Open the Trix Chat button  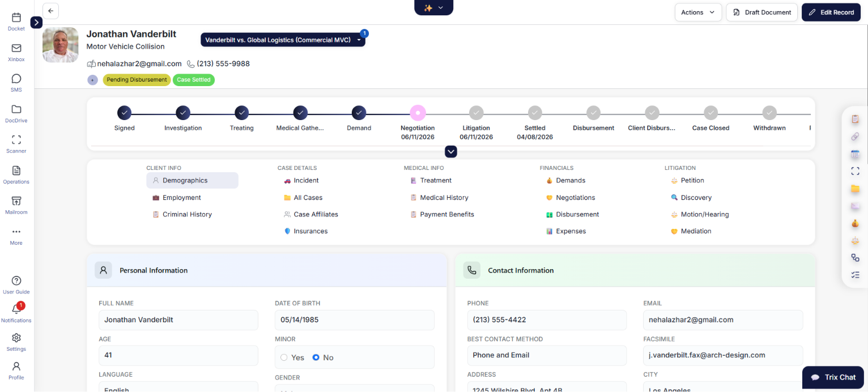(833, 377)
